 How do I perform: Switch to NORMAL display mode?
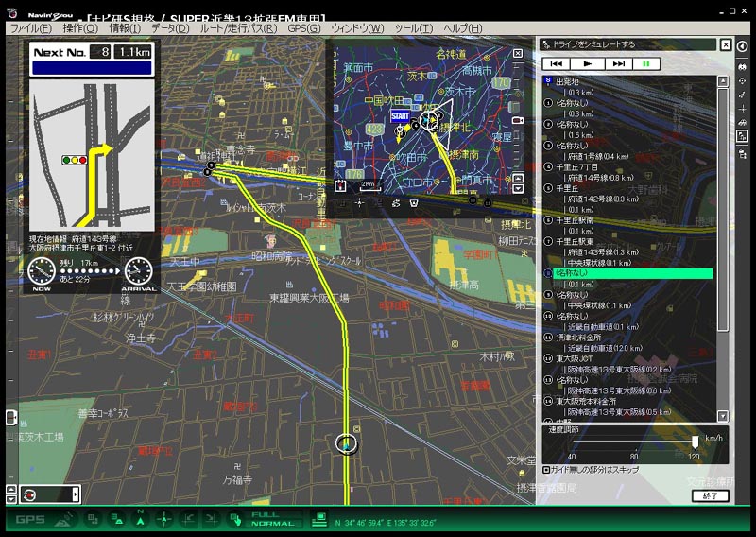[x=272, y=524]
